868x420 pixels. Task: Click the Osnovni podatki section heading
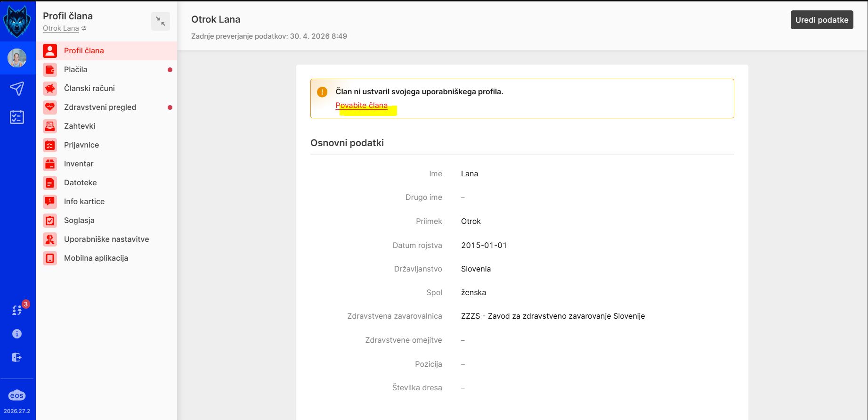tap(347, 143)
